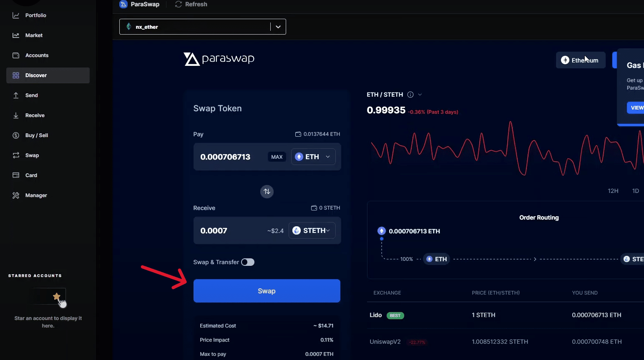Viewport: 644px width, 360px height.
Task: Select the Discover menu item
Action: 48,75
